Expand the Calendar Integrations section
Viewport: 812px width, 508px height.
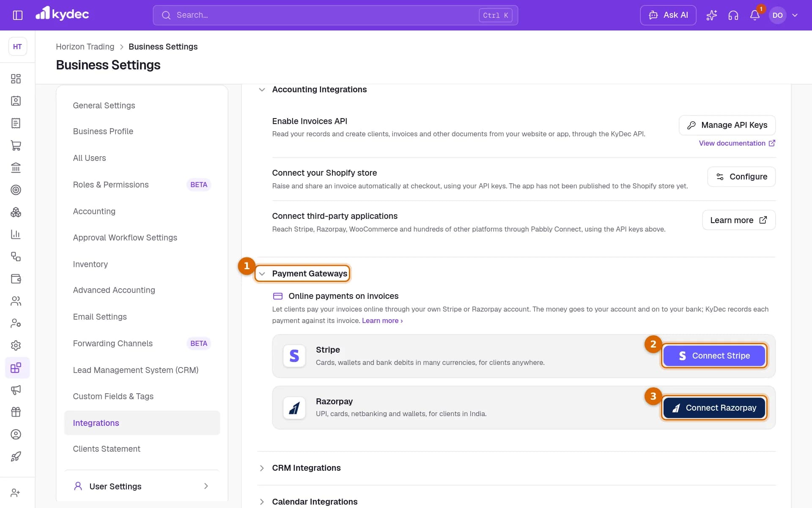click(x=262, y=502)
